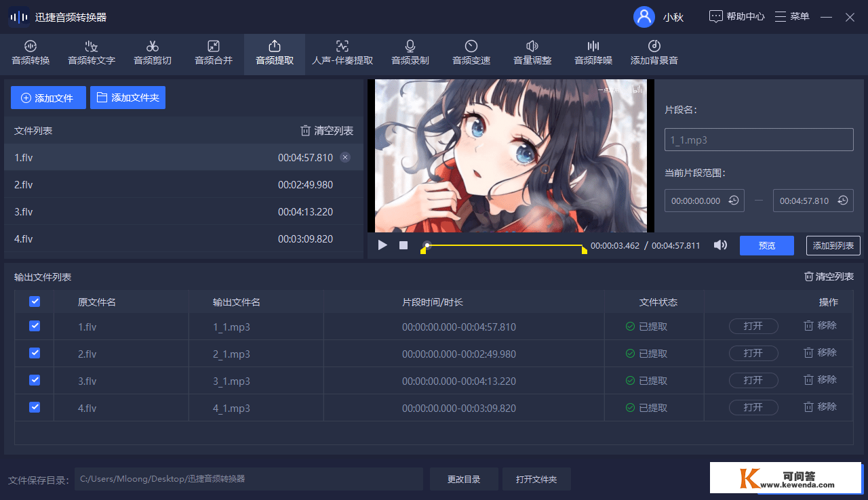Toggle the checkbox for 4.flv output row
The image size is (868, 500).
(35, 407)
